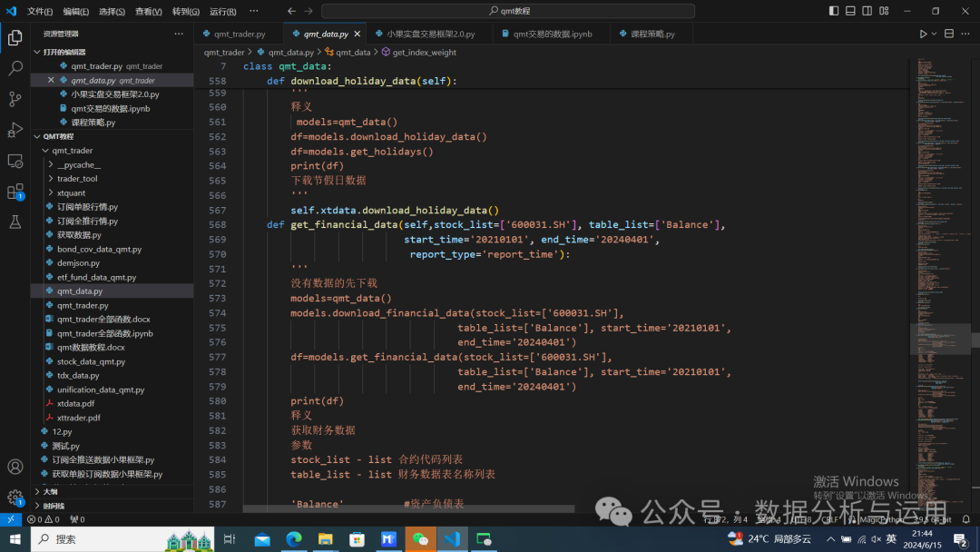Screen dimensions: 980x552
Task: Customize the editor layout
Action: point(885,11)
